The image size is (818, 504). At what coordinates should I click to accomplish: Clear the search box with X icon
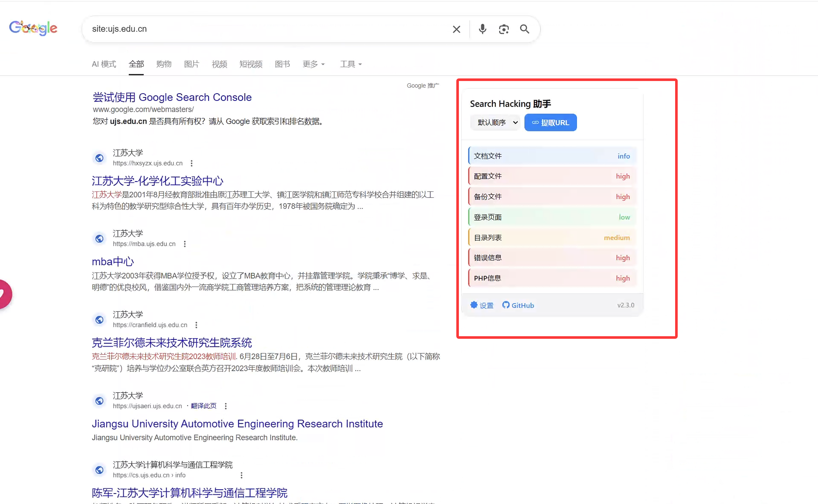coord(456,29)
